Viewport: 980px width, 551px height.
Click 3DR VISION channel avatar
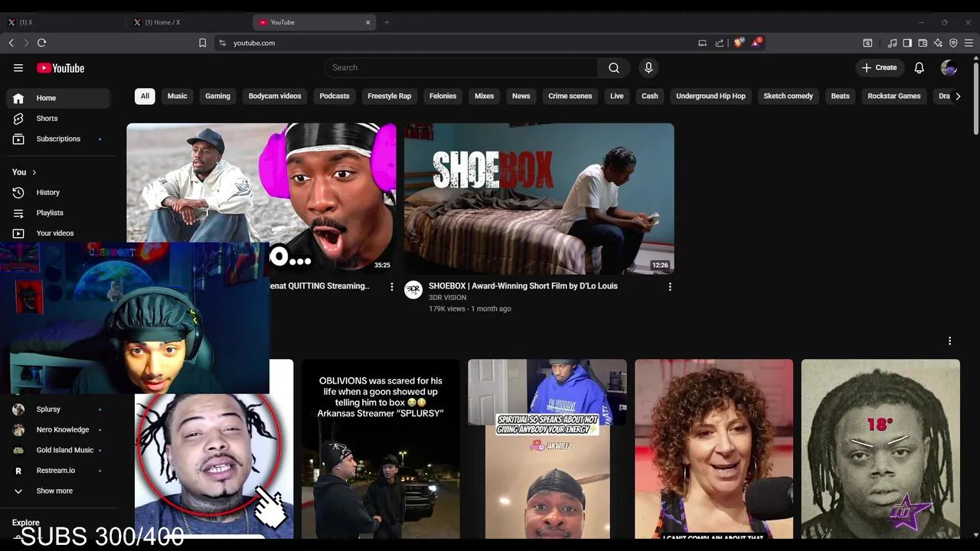pos(413,289)
